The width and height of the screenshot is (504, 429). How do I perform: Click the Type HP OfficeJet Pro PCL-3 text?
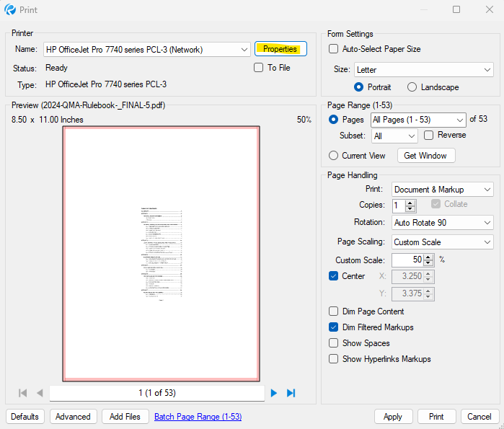coord(106,84)
